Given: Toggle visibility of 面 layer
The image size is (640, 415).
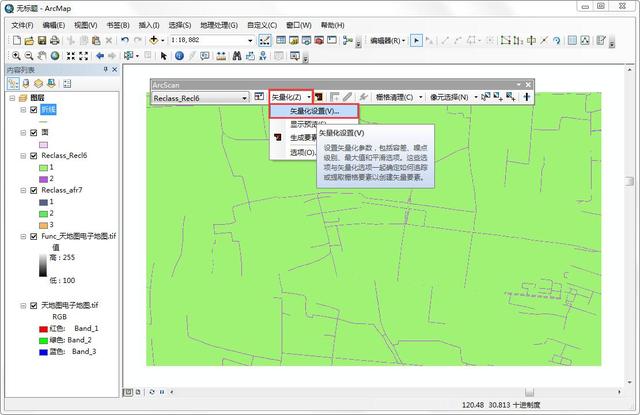Looking at the screenshot, I should coord(34,133).
